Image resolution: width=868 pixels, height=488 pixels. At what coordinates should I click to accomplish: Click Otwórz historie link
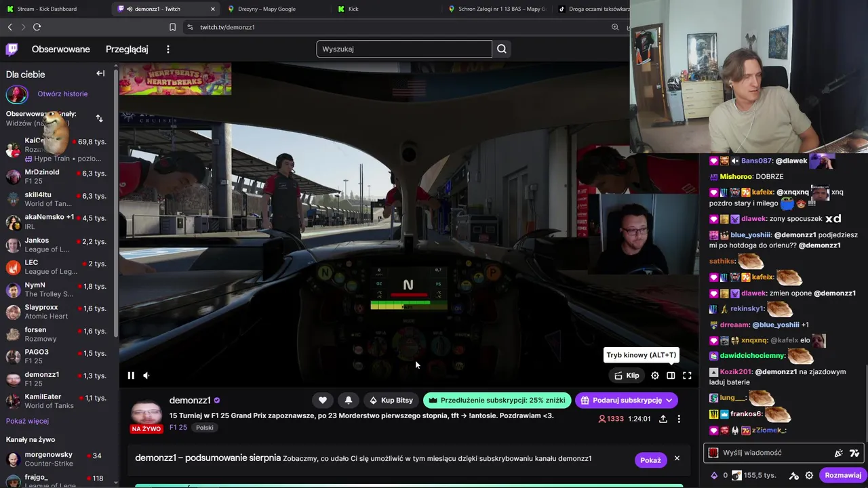click(62, 94)
